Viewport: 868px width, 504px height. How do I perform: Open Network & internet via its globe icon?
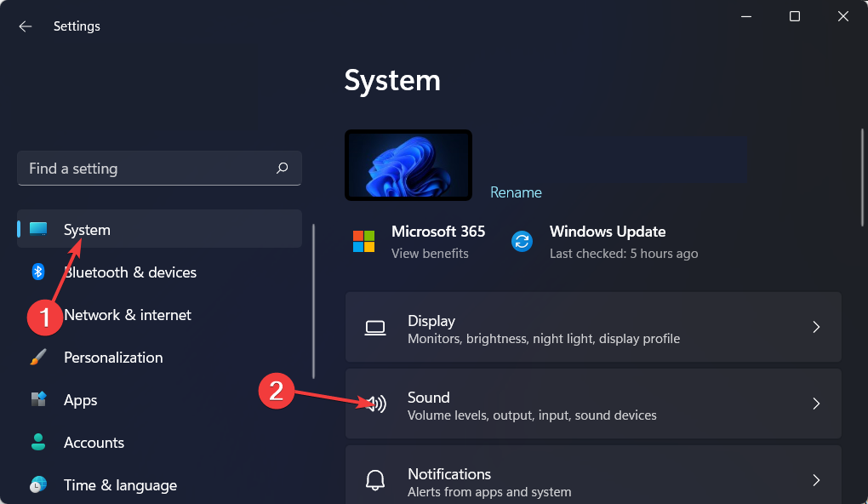pos(37,314)
